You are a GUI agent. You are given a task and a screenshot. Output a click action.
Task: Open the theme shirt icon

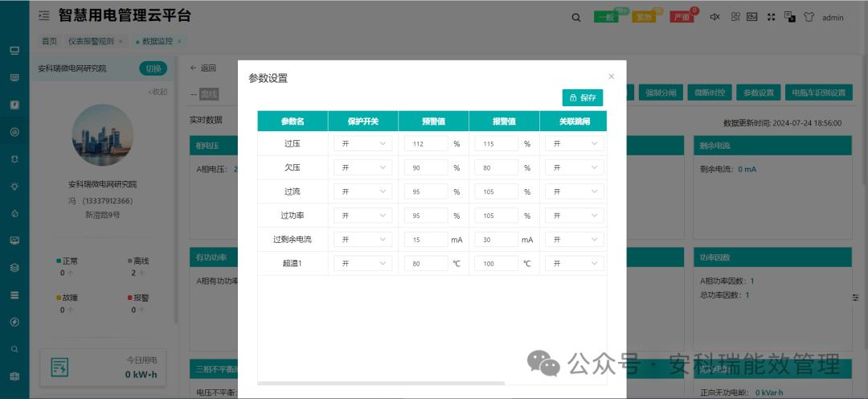point(809,17)
